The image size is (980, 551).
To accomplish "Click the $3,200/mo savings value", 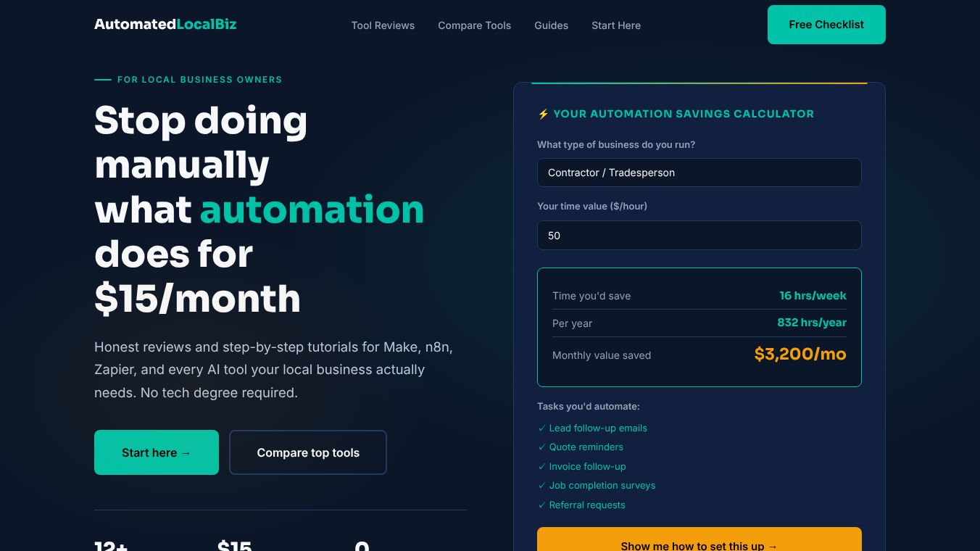I will (800, 354).
